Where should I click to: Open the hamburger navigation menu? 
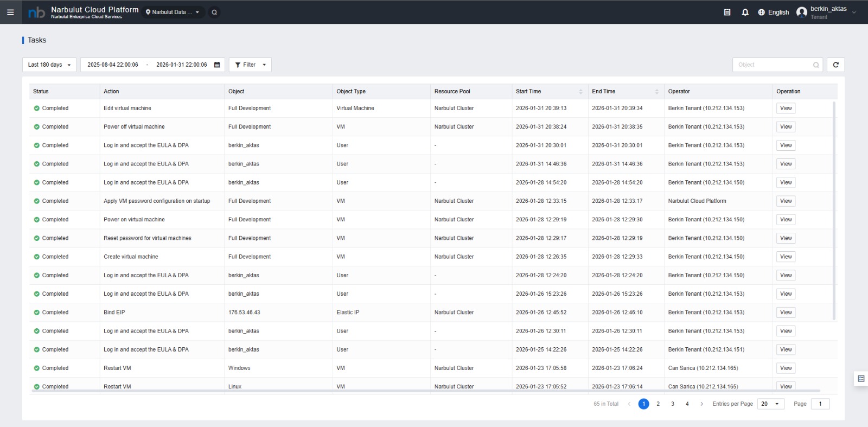pyautogui.click(x=10, y=12)
